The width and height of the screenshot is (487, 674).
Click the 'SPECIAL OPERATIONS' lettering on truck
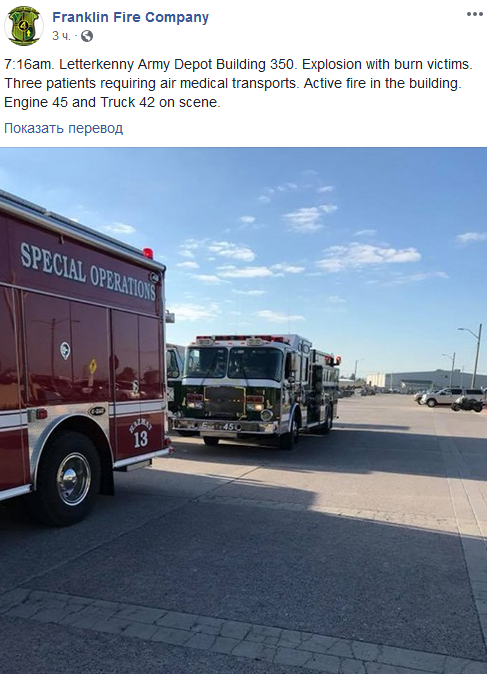tap(88, 270)
